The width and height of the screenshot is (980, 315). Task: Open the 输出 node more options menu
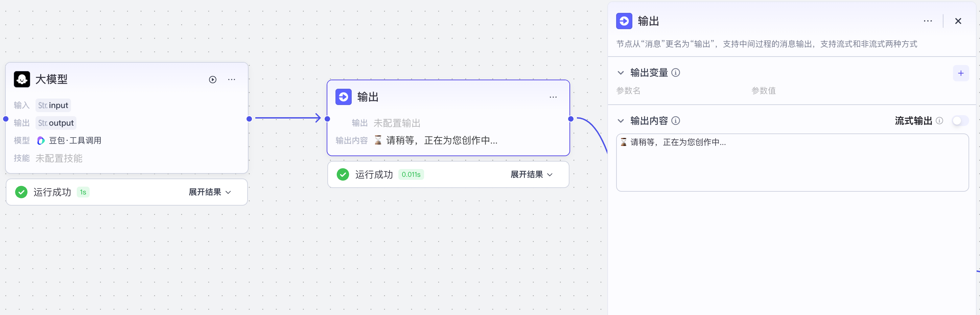tap(553, 97)
